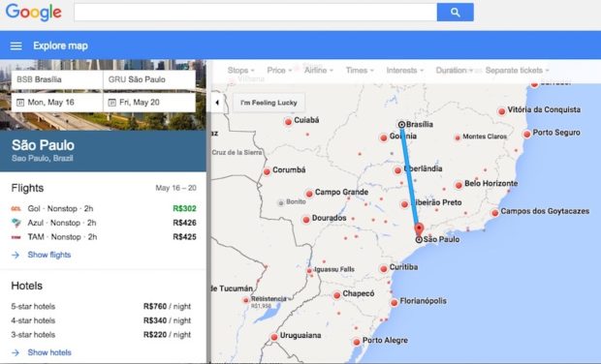Open the Stops filter dropdown

[240, 71]
